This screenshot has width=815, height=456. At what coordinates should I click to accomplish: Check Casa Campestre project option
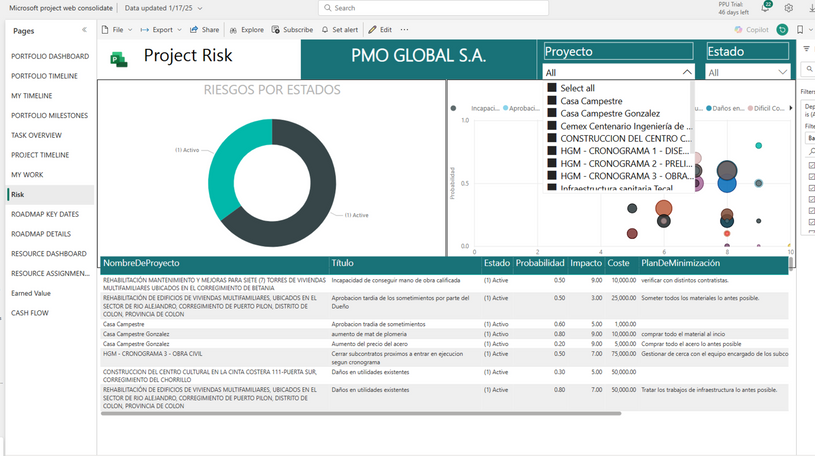pyautogui.click(x=552, y=100)
